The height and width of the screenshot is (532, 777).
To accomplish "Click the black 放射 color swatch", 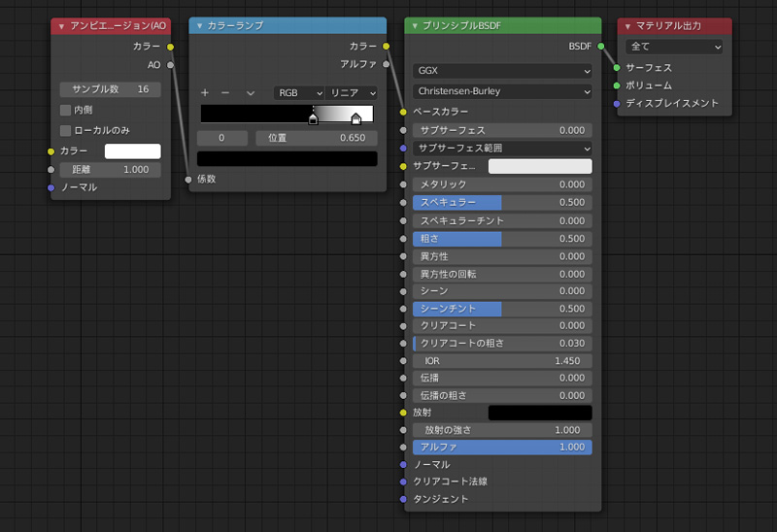I will point(540,413).
